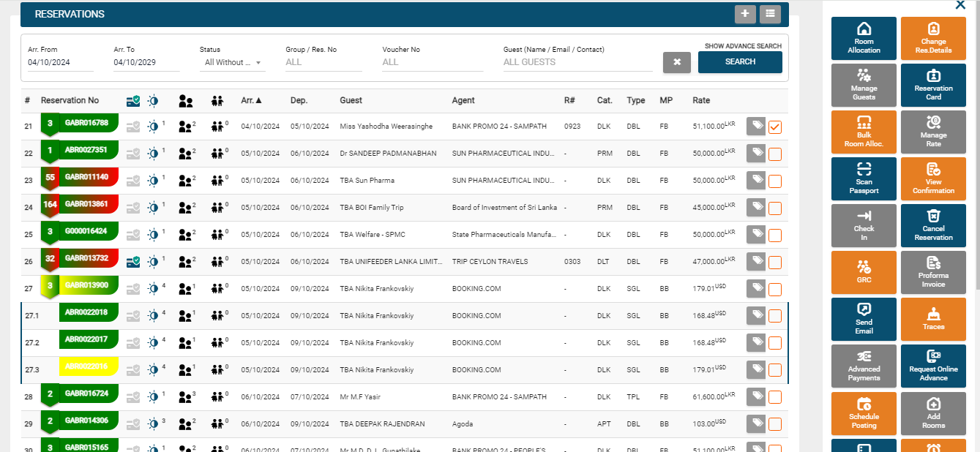
Task: Open Bulk Room Alloc. action
Action: [864, 132]
